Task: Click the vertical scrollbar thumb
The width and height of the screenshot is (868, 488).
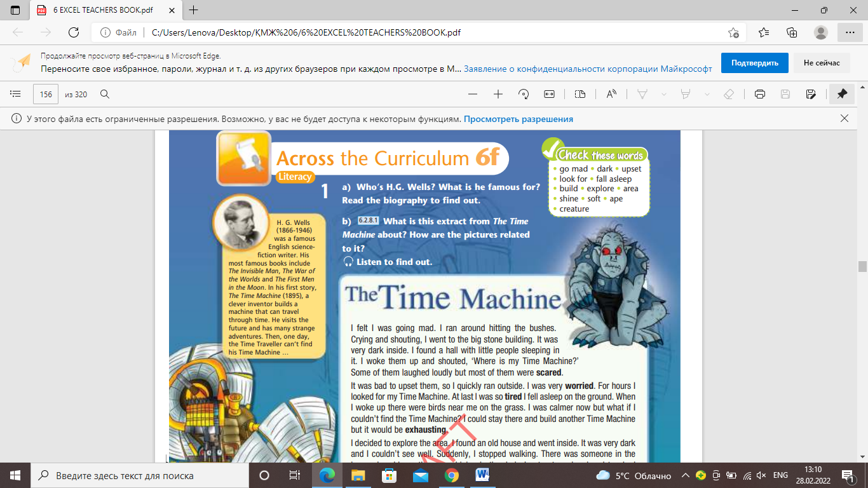Action: click(862, 266)
